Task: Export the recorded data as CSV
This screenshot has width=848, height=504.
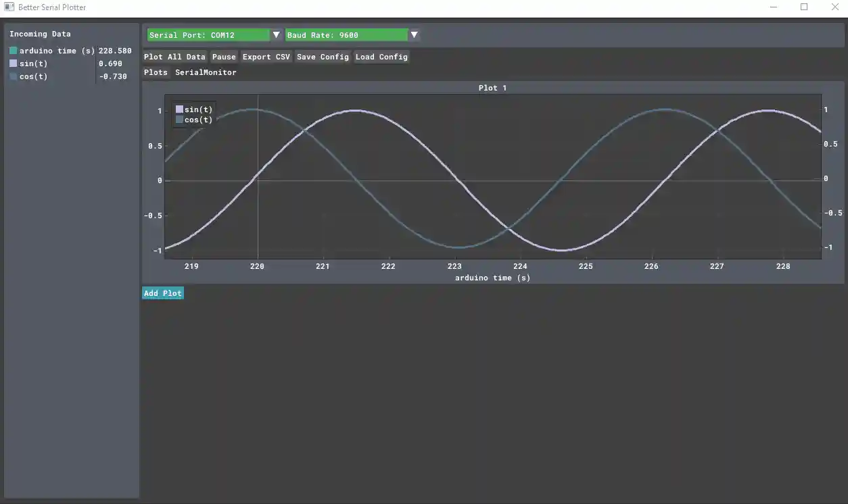Action: [266, 57]
